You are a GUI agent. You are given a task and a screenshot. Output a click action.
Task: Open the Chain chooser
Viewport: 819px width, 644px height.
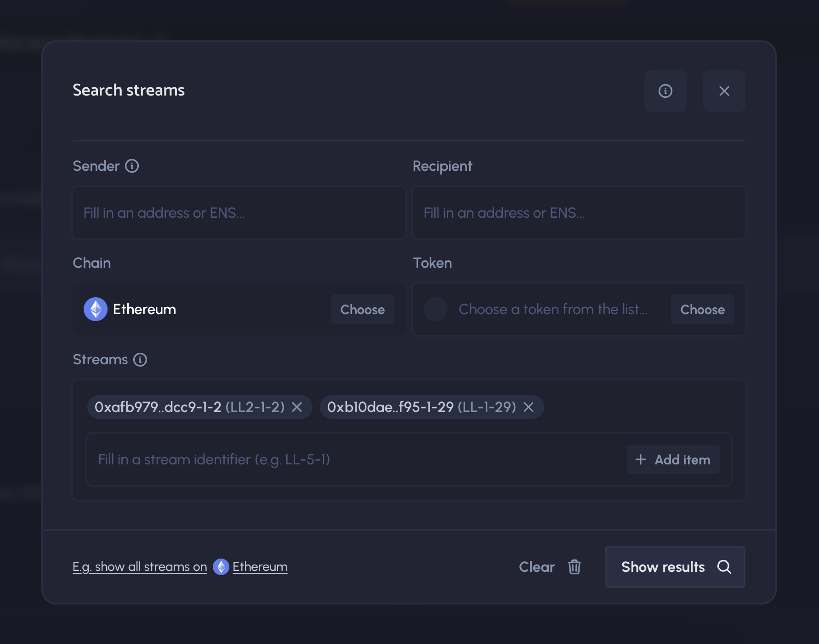tap(362, 310)
